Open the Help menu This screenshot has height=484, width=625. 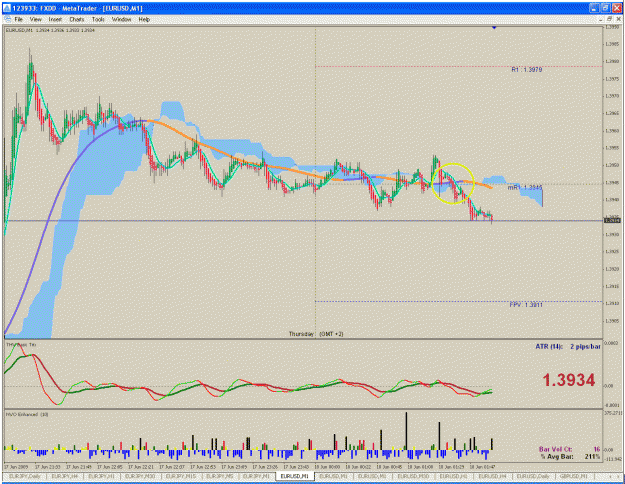coord(144,19)
